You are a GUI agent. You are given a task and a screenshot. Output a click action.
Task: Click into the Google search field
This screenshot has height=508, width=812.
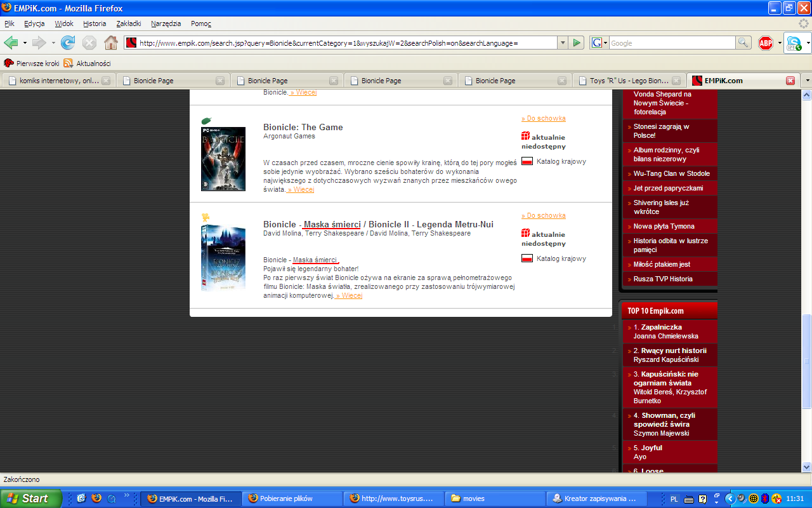point(672,43)
